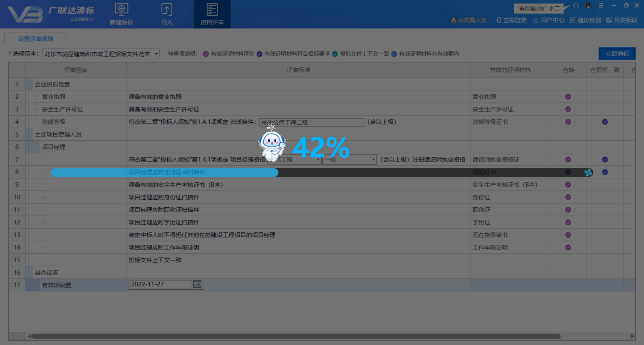Screen dimensions: 644x345
Task: Click the 导入 import icon
Action: [167, 14]
